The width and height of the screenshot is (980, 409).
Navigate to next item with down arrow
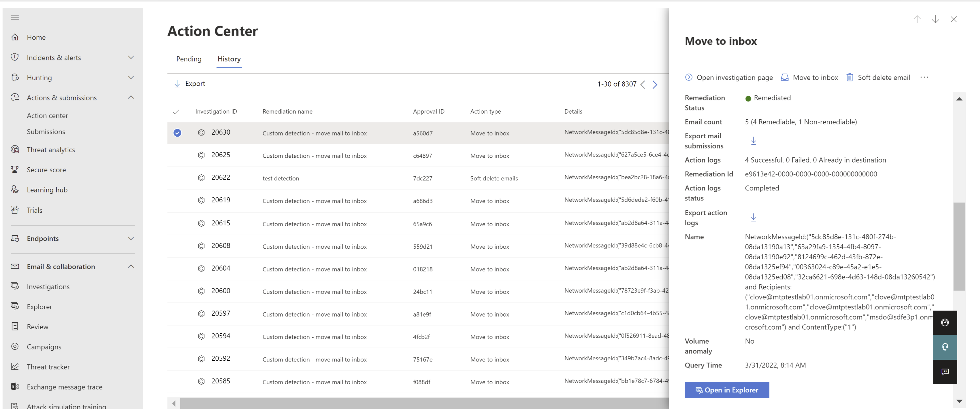click(x=935, y=19)
